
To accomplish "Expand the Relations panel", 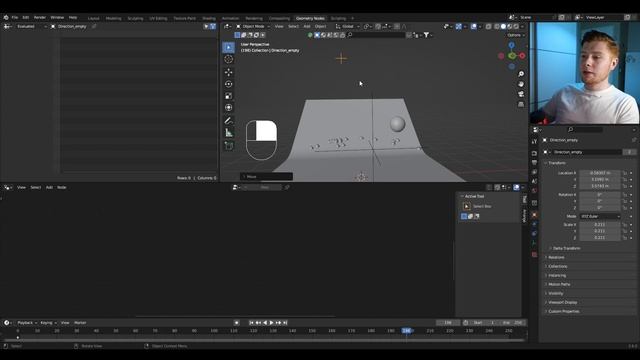I will coord(556,258).
